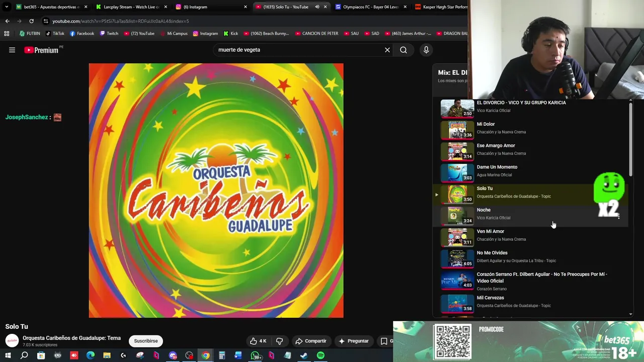Open the Preguntar AI button
Image resolution: width=644 pixels, height=362 pixels.
point(354,341)
